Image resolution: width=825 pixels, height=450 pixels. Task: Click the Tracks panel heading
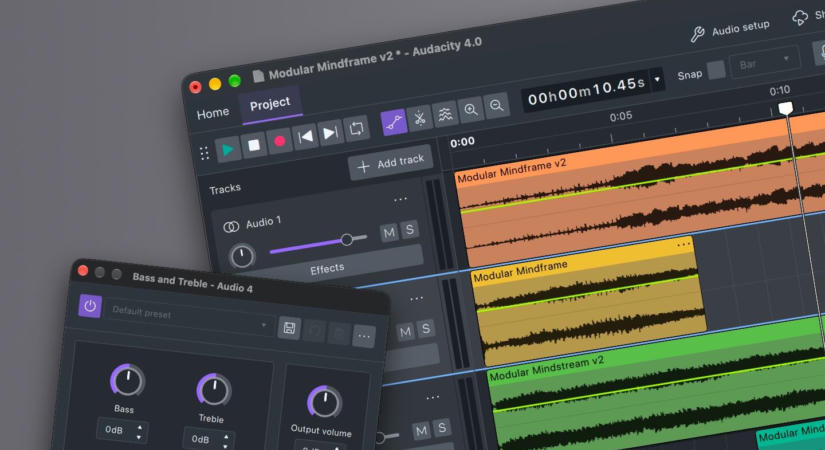(225, 189)
